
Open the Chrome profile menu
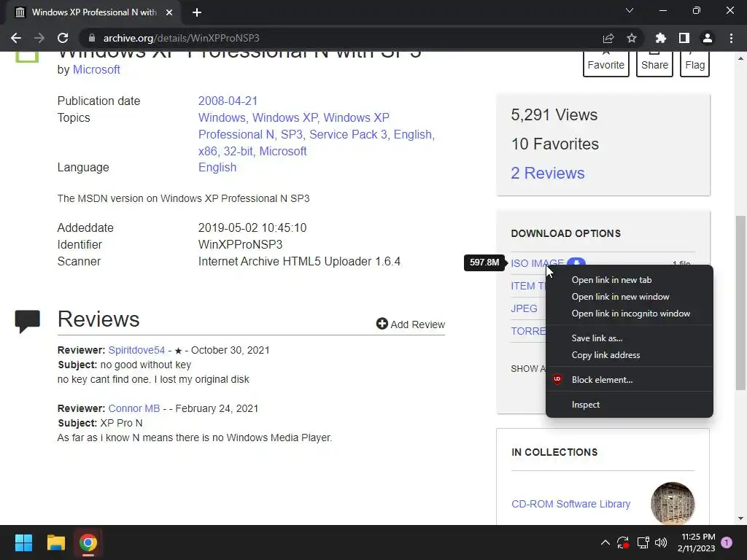[708, 38]
